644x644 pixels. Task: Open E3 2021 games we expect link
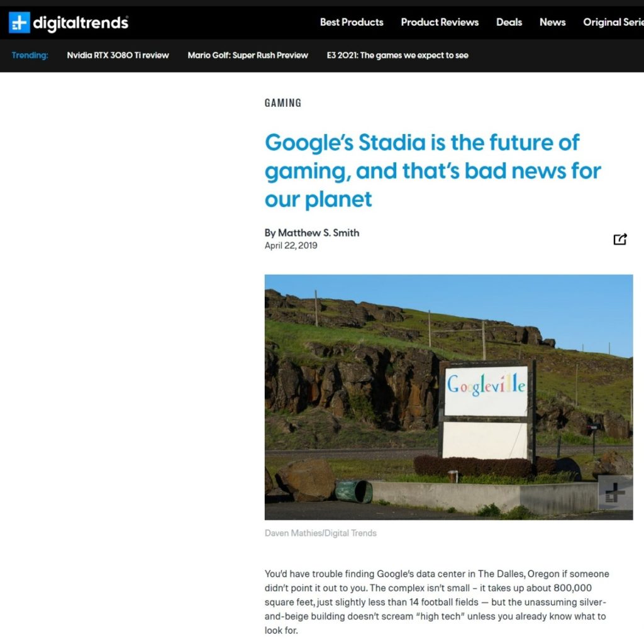(397, 55)
